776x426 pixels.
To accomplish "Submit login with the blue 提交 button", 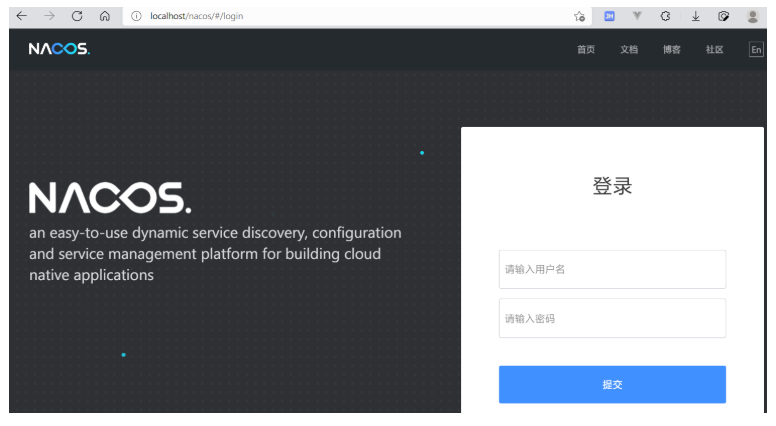I will (612, 384).
